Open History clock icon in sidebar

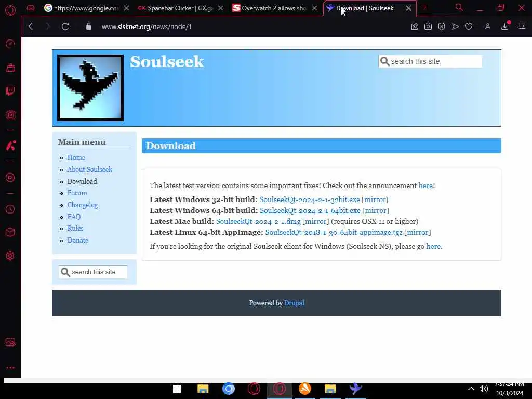(10, 209)
